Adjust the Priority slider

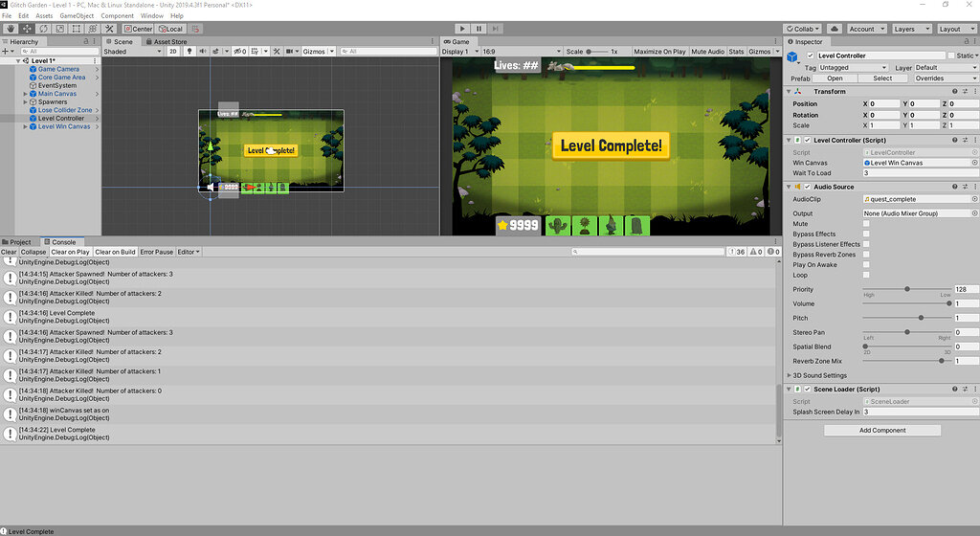[x=907, y=289]
